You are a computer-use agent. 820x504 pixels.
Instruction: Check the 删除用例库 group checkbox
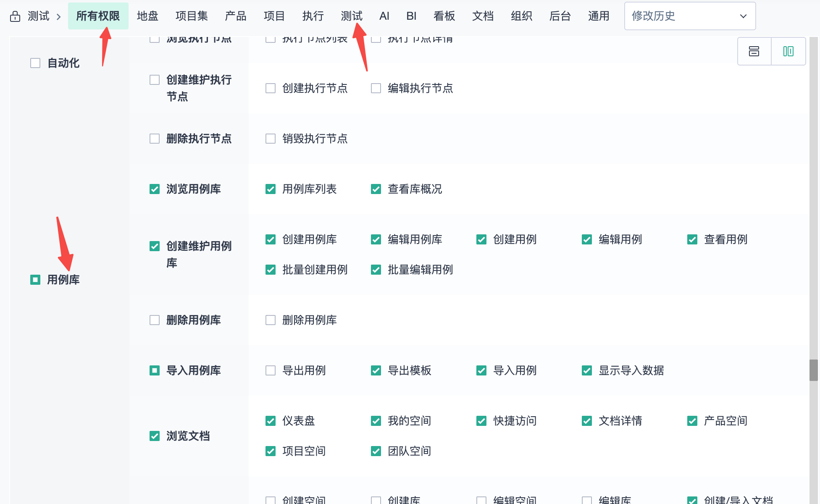click(155, 320)
